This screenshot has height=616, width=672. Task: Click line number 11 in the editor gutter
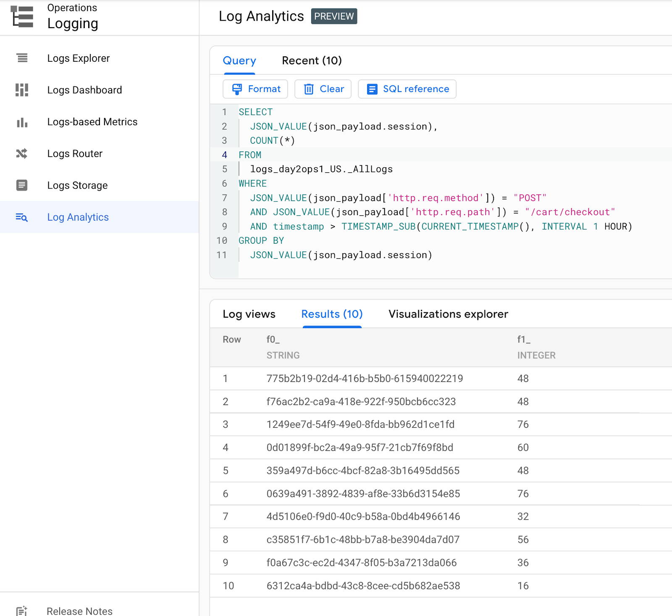pos(221,255)
